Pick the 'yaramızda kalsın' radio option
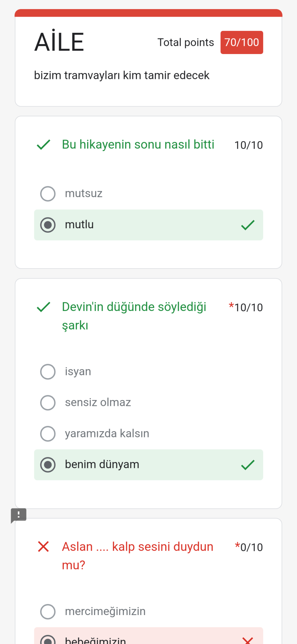The image size is (297, 644). click(48, 434)
